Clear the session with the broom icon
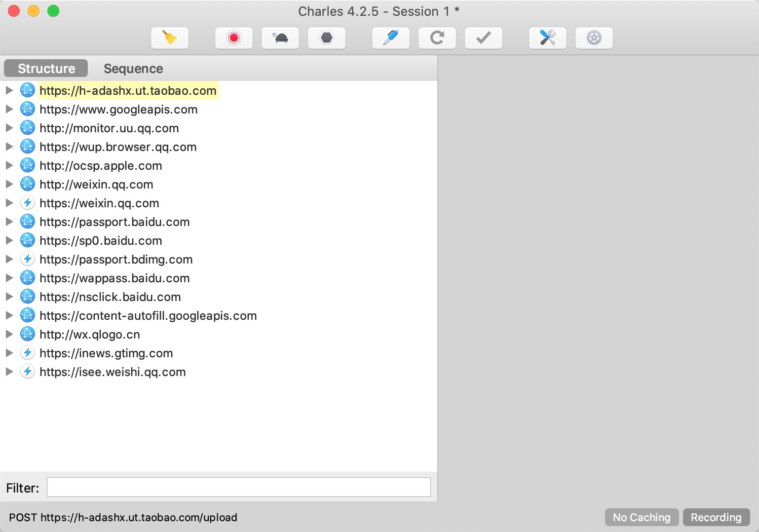 tap(169, 38)
